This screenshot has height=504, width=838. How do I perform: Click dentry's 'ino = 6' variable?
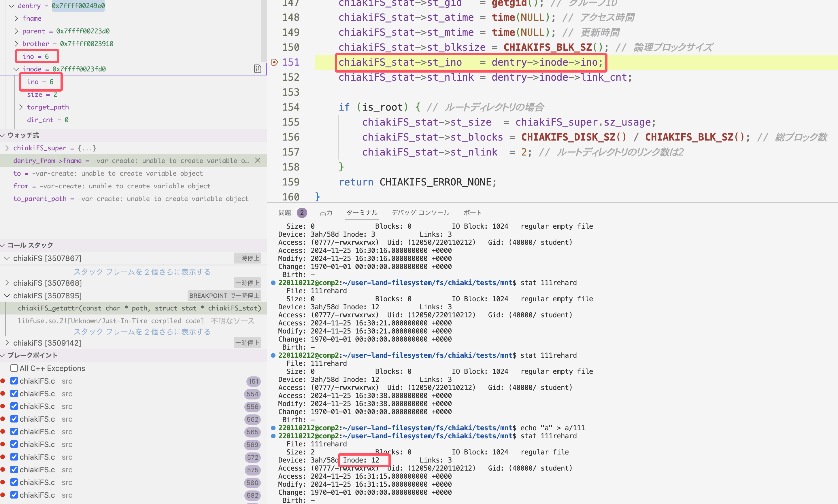tap(36, 56)
